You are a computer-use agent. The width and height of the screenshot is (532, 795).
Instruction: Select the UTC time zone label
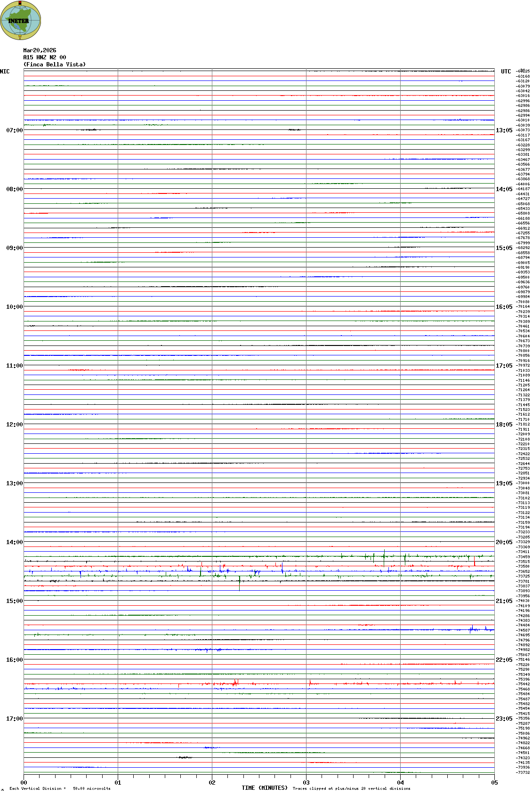506,72
